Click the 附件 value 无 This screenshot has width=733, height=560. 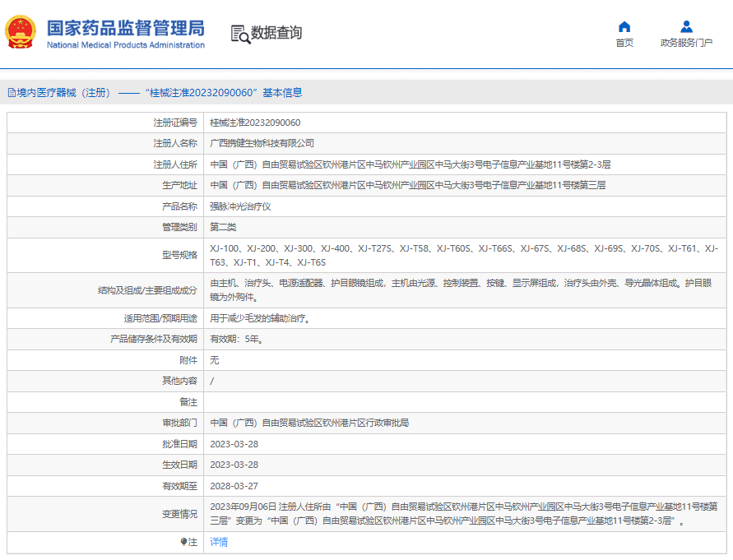(215, 360)
